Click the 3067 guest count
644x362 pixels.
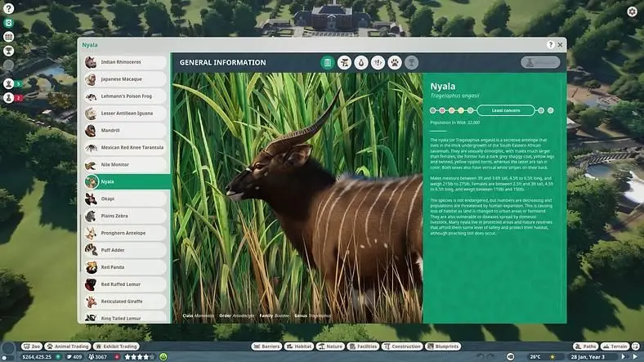coord(98,357)
